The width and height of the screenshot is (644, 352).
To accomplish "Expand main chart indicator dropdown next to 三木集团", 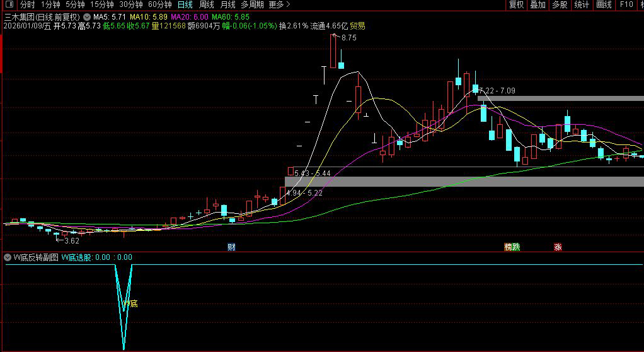I will tap(87, 17).
